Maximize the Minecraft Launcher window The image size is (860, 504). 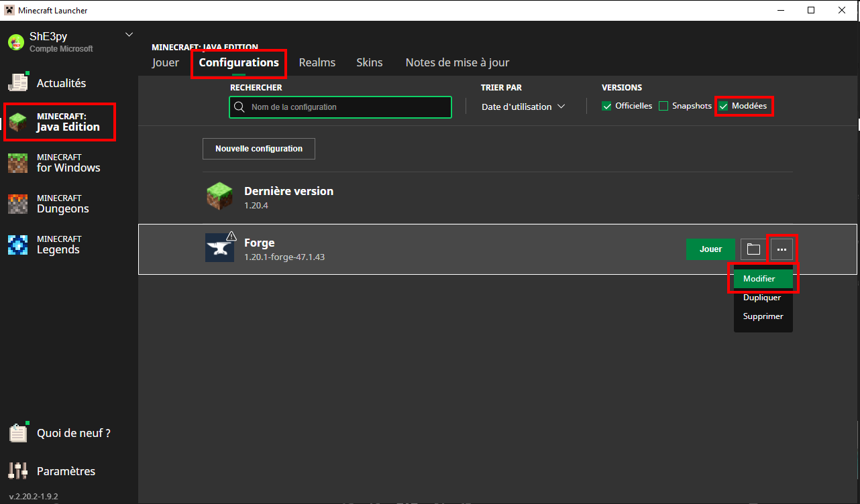(811, 10)
